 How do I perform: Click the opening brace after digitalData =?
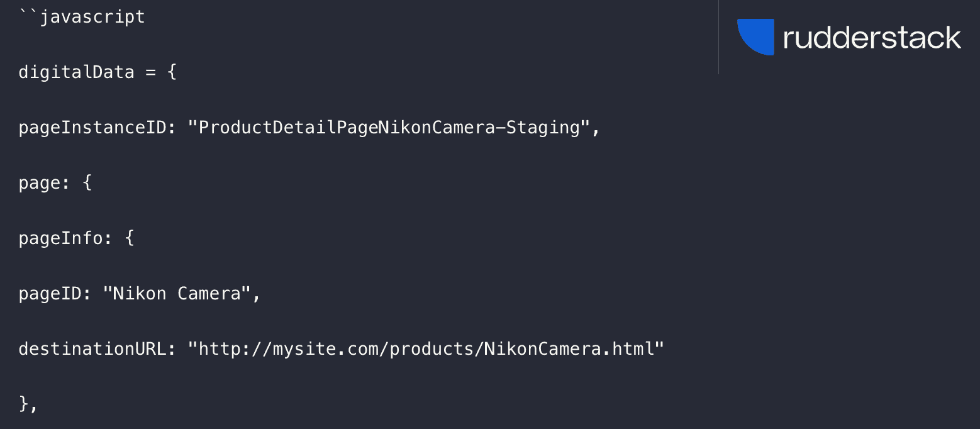pos(172,72)
